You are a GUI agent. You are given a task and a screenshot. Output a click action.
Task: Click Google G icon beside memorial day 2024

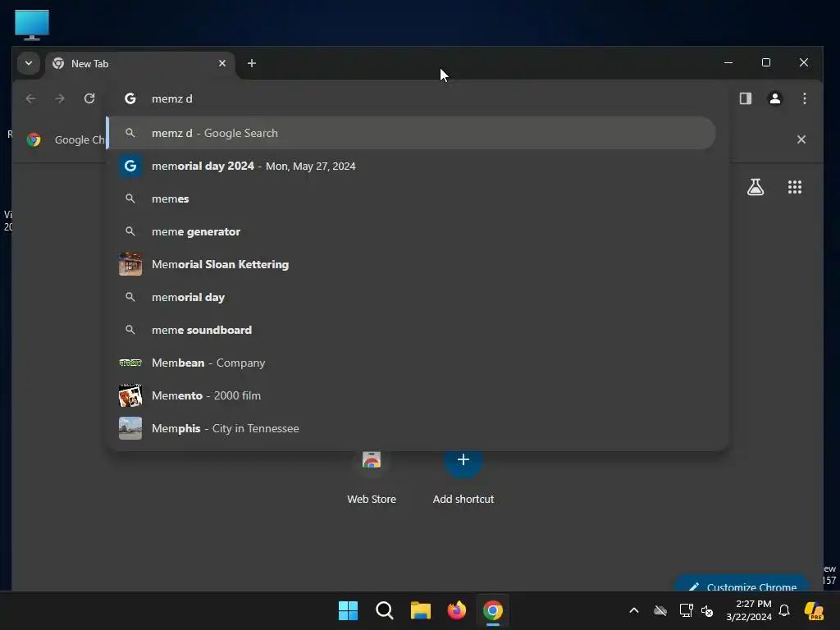(130, 166)
